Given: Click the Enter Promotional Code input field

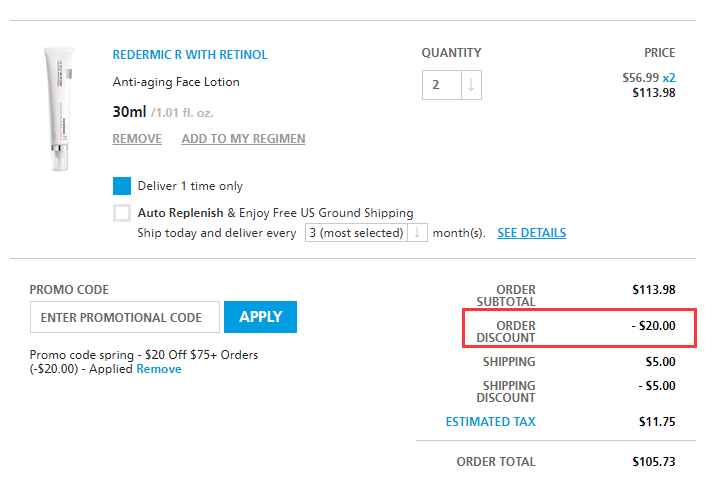Looking at the screenshot, I should tap(125, 317).
